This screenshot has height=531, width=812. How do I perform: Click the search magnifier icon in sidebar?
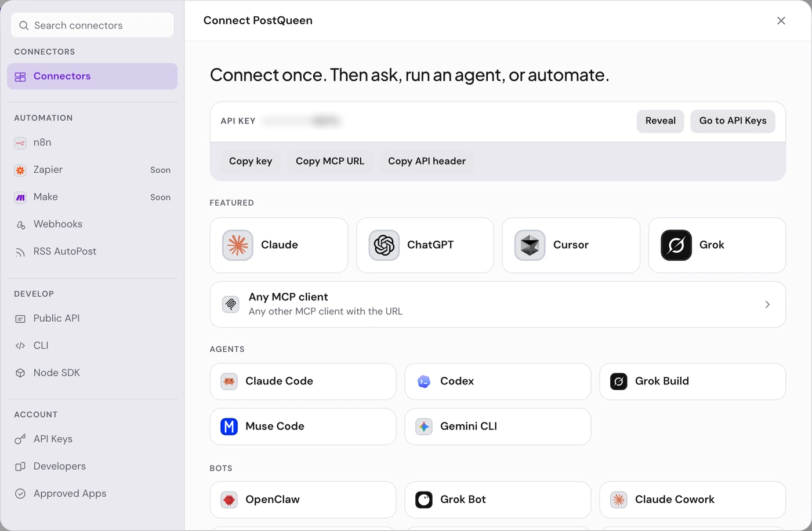[x=24, y=26]
